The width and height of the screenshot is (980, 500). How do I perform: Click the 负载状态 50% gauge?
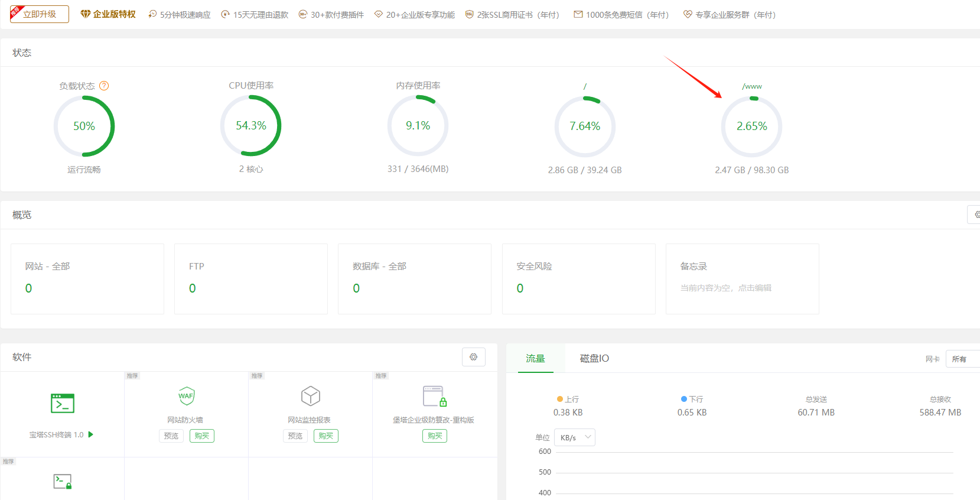click(84, 126)
